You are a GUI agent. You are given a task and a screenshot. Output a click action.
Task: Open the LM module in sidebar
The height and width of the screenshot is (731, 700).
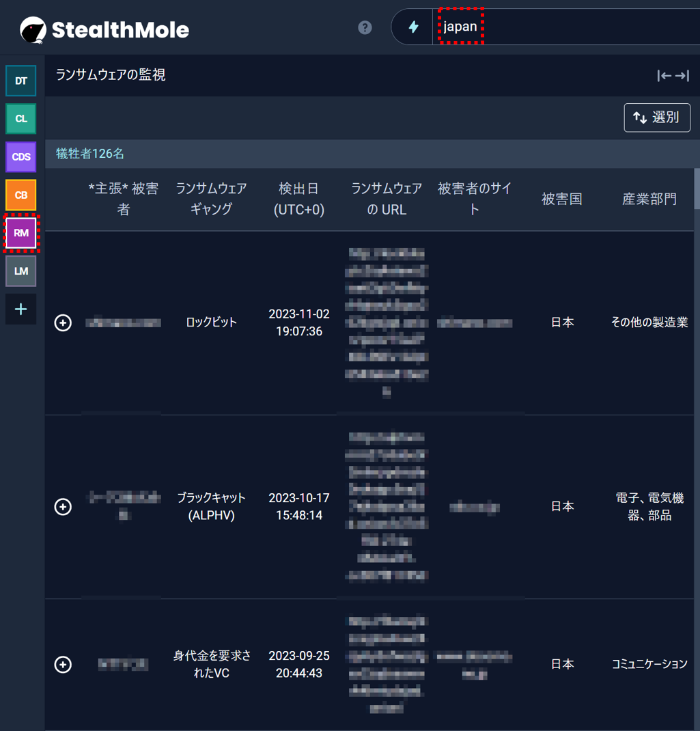coord(21,271)
